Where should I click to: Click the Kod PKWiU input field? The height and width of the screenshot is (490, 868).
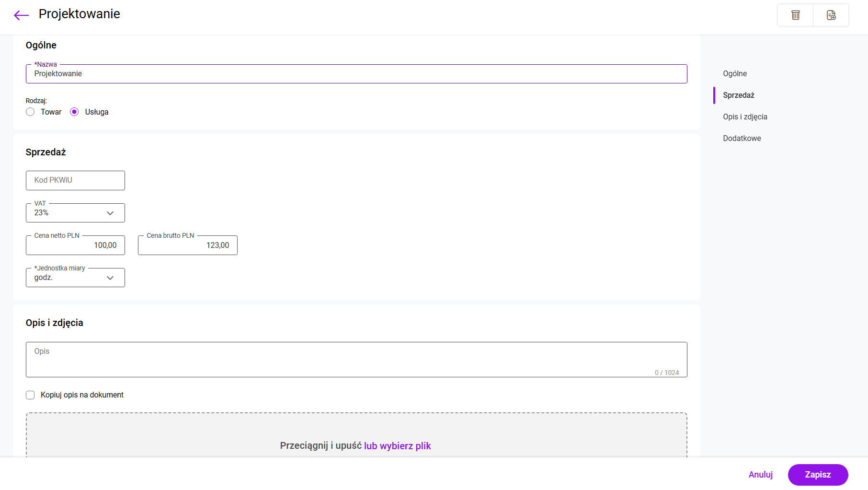(x=75, y=180)
